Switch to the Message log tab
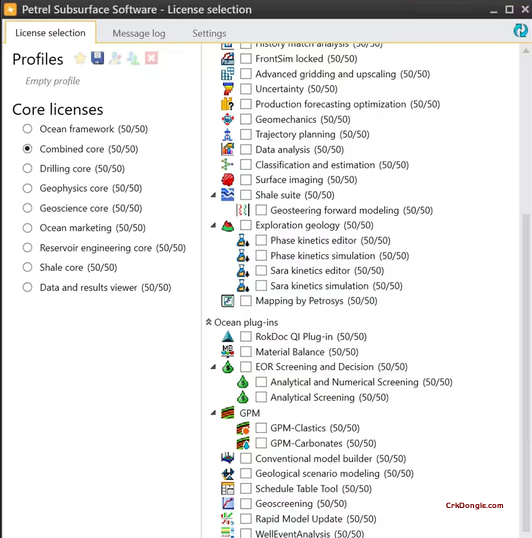This screenshot has width=532, height=538. point(139,33)
